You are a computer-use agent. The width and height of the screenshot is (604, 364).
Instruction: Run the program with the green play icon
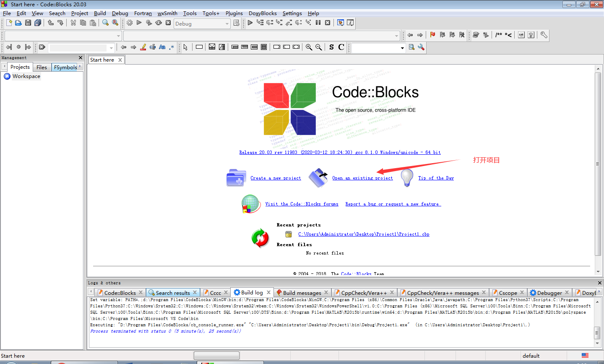tap(139, 23)
